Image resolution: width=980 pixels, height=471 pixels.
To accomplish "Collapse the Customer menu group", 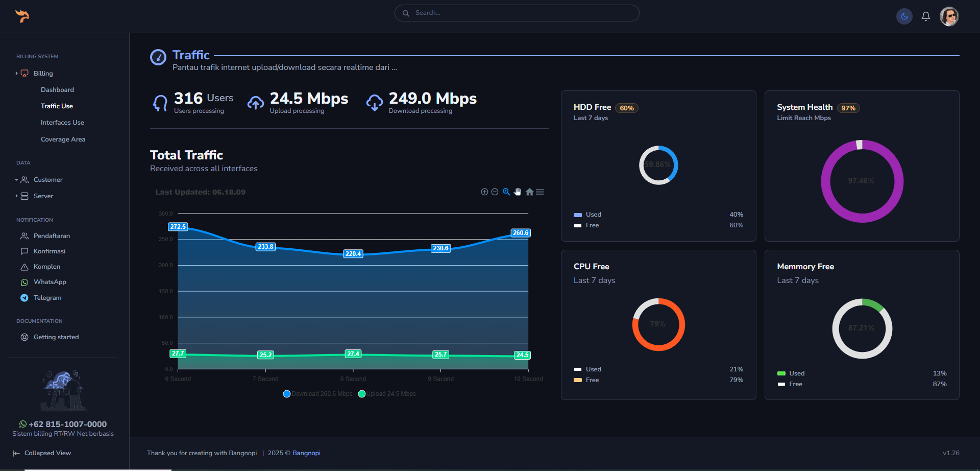I will tap(47, 180).
